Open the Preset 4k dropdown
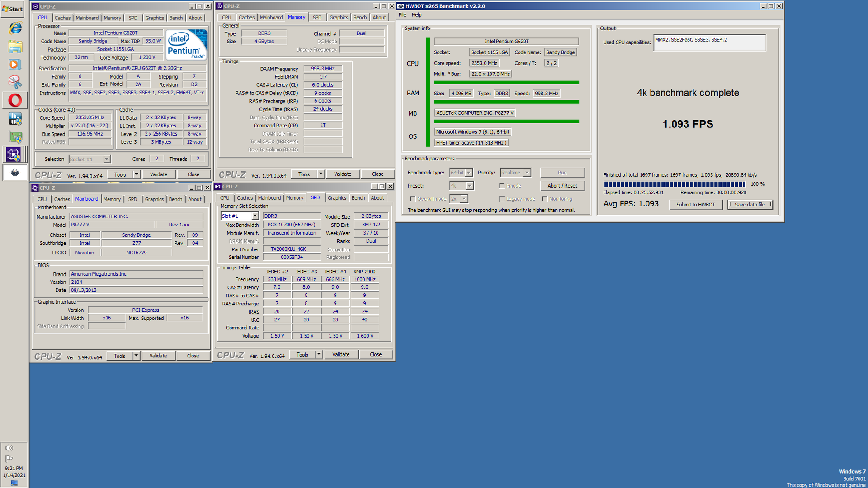This screenshot has width=868, height=488. tap(469, 186)
